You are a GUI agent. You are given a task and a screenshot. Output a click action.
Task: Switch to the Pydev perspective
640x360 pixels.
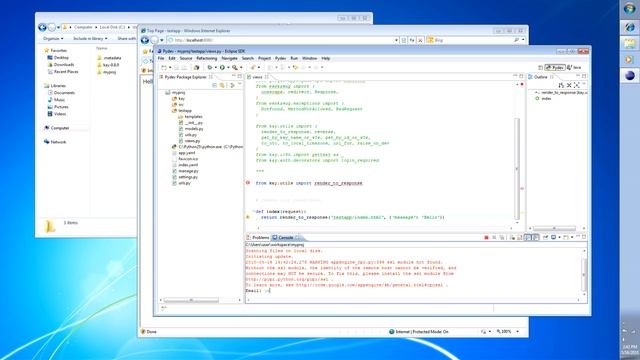pos(555,67)
